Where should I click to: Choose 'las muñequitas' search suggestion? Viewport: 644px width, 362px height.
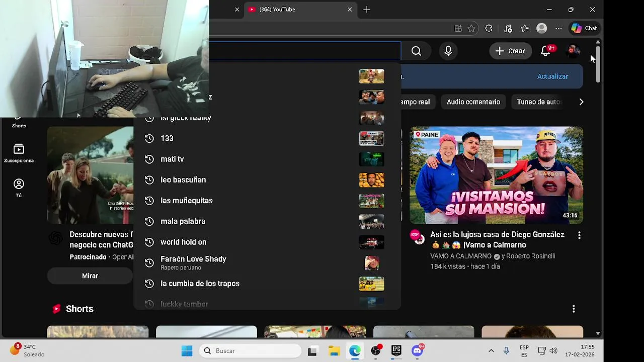[267, 201]
